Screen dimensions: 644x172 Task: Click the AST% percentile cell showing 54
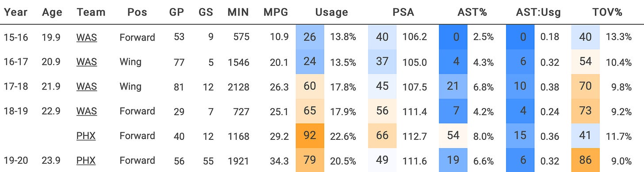click(453, 136)
